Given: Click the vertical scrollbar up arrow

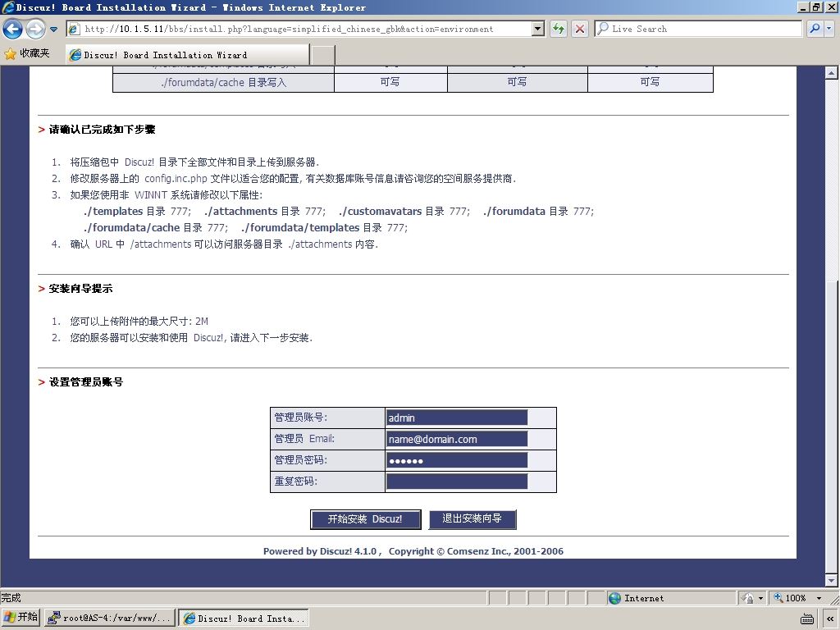Looking at the screenshot, I should pyautogui.click(x=832, y=73).
